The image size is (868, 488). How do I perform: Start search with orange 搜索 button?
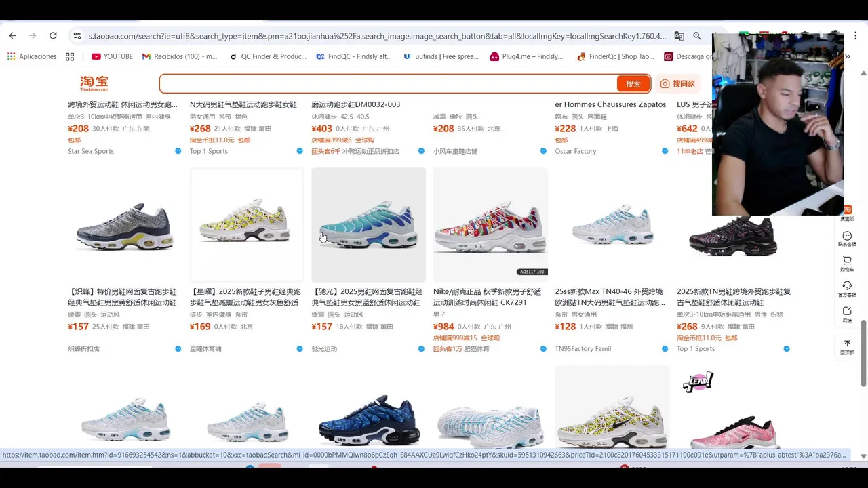633,83
